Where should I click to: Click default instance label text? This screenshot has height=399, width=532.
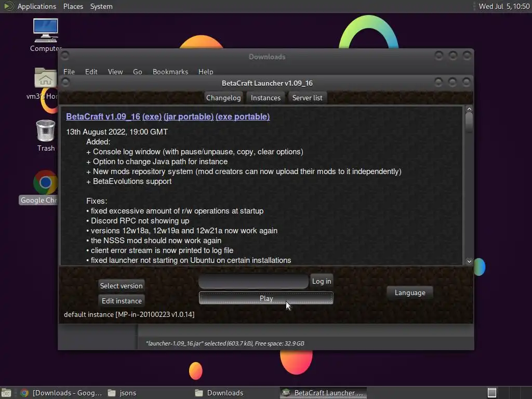coord(129,314)
